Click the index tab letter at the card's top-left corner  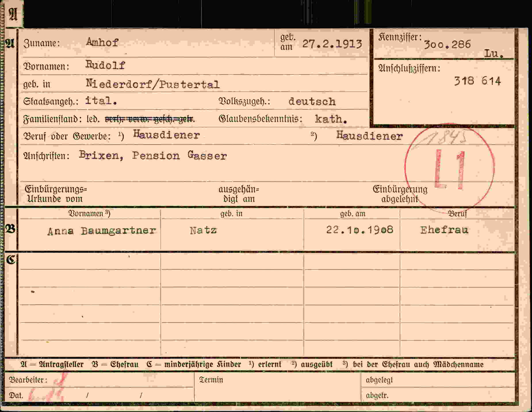click(13, 14)
